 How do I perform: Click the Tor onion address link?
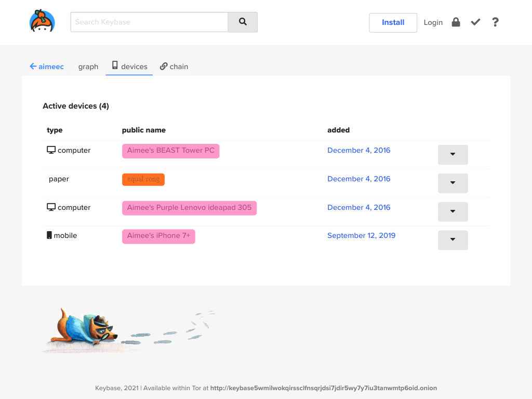[323, 388]
